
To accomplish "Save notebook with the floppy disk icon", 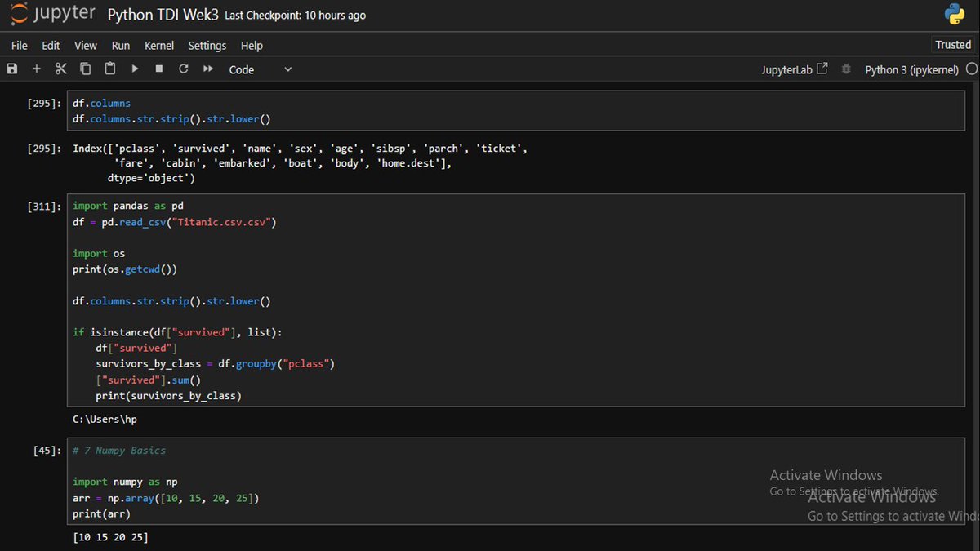I will pos(12,69).
